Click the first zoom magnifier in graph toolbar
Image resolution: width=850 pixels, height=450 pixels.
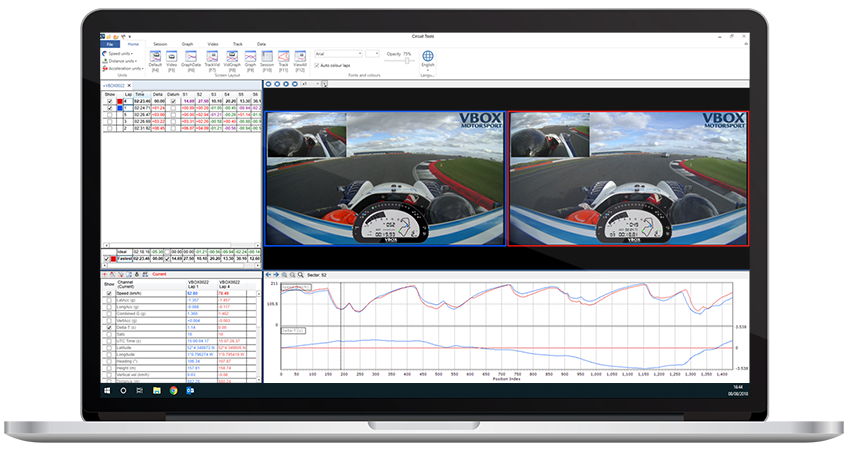click(284, 275)
